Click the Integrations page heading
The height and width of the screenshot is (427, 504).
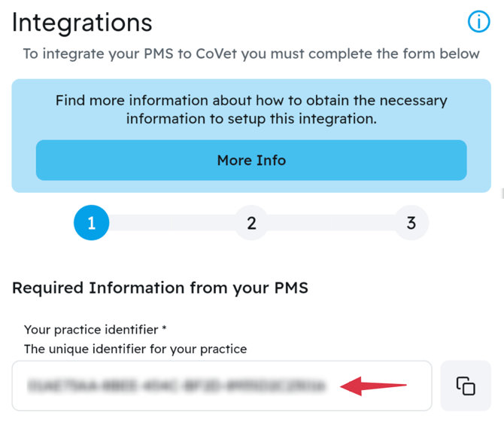tap(82, 23)
